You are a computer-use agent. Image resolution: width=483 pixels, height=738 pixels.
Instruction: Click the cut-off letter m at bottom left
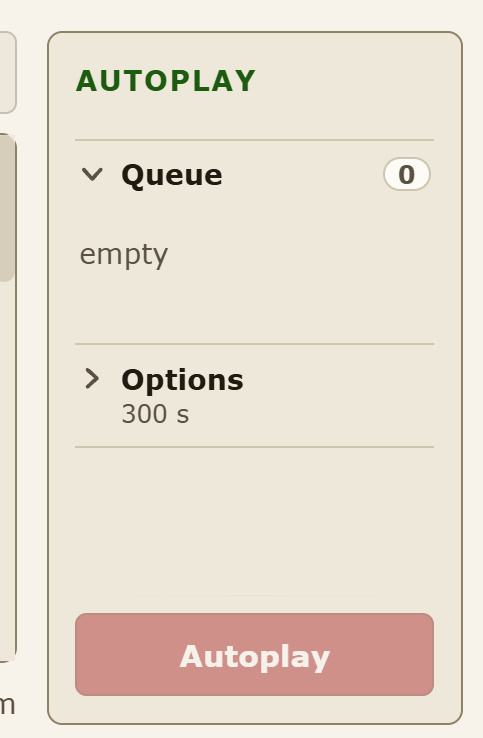tap(8, 706)
